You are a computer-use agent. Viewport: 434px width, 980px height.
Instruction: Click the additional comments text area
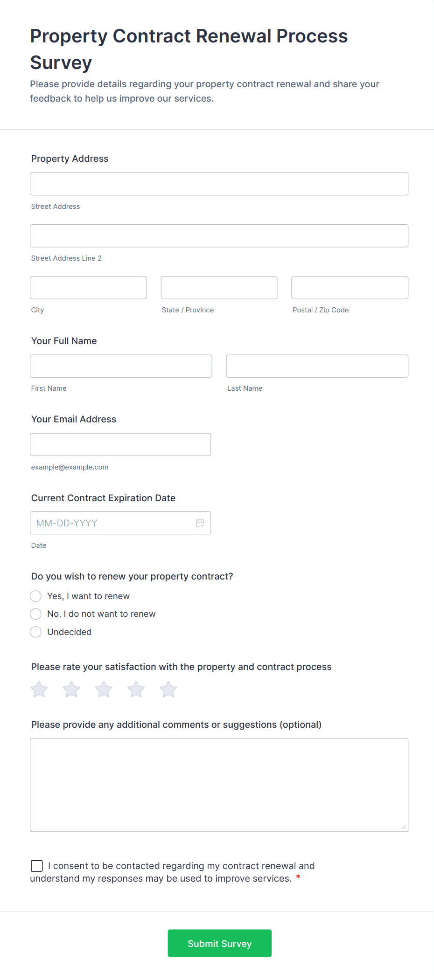tap(219, 785)
